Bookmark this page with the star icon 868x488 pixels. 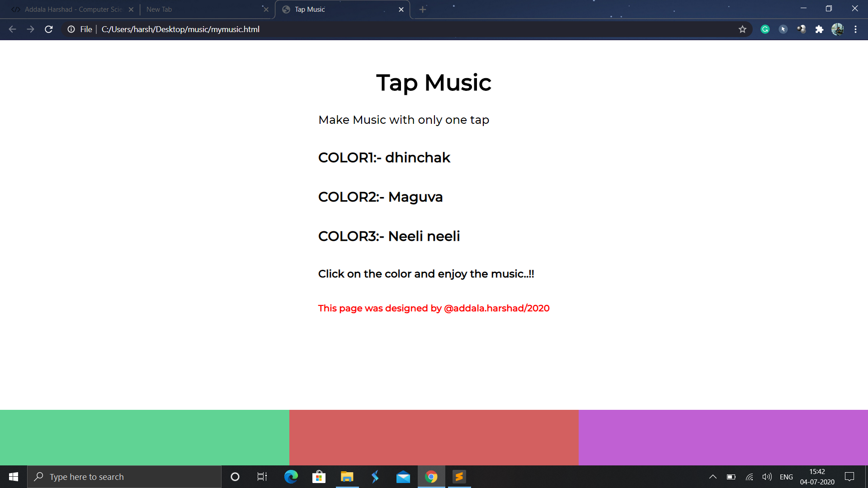742,29
